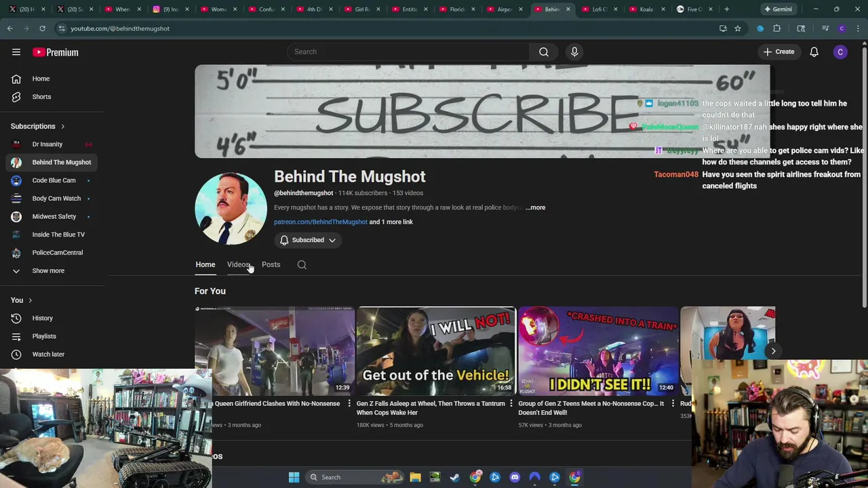Viewport: 868px width, 488px height.
Task: Open options menu for Group of Gen Z Teens video
Action: pos(673,404)
